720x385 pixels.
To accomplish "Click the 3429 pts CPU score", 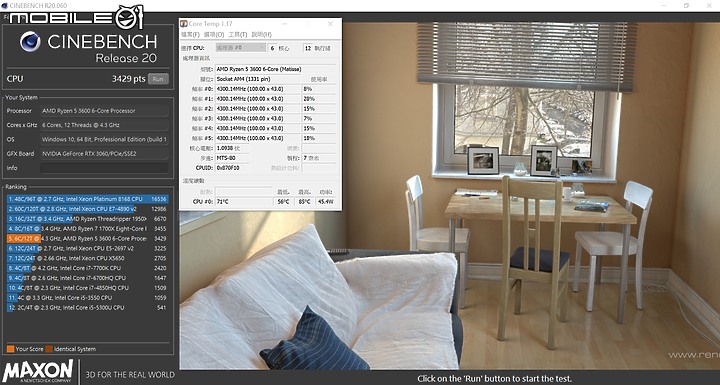I will pyautogui.click(x=128, y=79).
